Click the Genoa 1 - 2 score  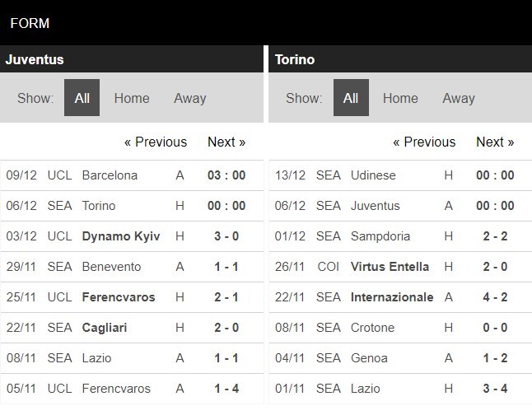click(x=495, y=358)
